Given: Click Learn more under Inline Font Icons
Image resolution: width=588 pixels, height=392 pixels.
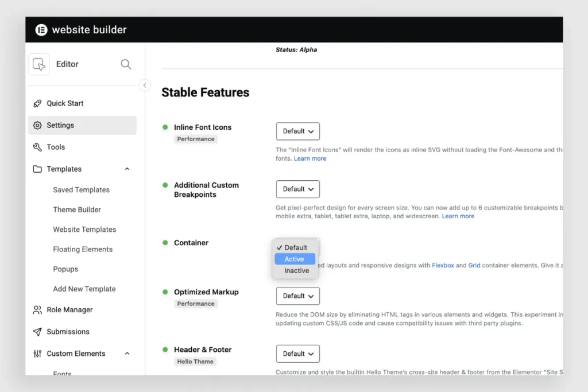Looking at the screenshot, I should tap(310, 158).
